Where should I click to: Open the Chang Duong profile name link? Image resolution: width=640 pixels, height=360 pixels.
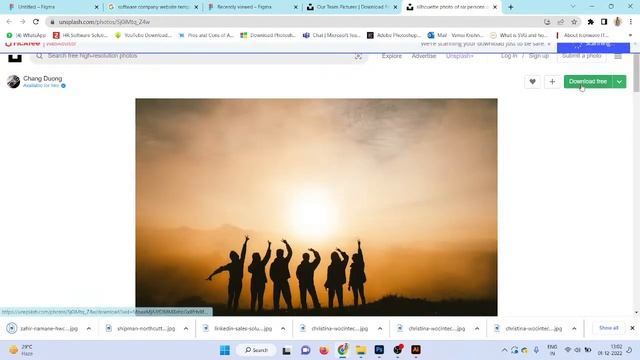tap(43, 78)
